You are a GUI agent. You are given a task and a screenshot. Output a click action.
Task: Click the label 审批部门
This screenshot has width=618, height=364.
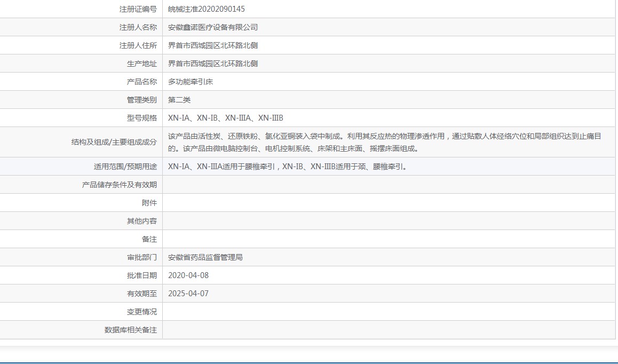(142, 257)
